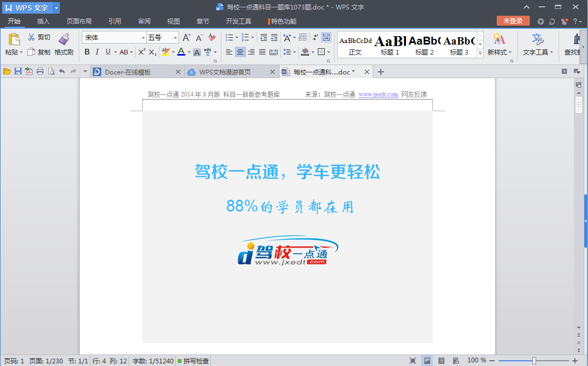Click the font color A swatch
Screen dimensions: 588x366
pos(181,52)
